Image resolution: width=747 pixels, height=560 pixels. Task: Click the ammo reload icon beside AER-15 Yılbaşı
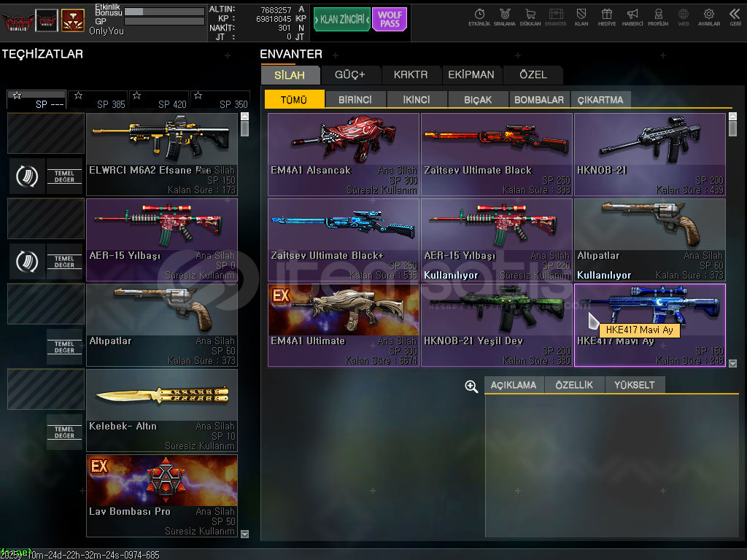click(x=27, y=262)
